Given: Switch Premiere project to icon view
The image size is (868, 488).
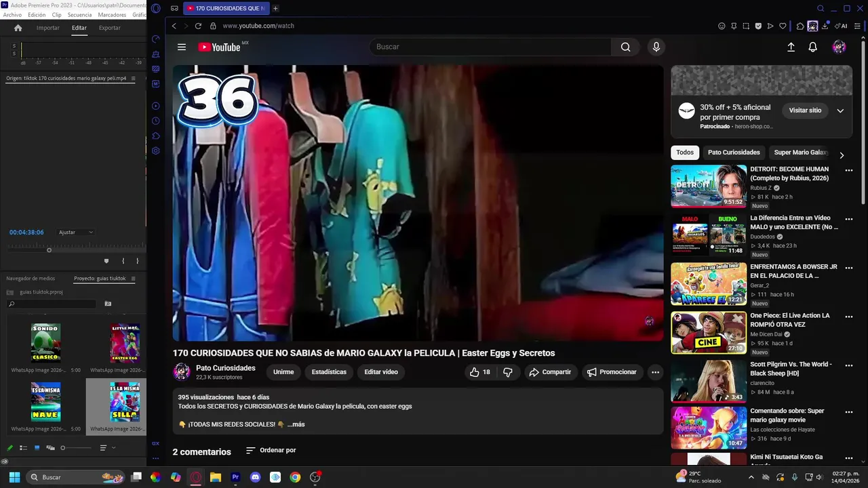Looking at the screenshot, I should pos(37,448).
